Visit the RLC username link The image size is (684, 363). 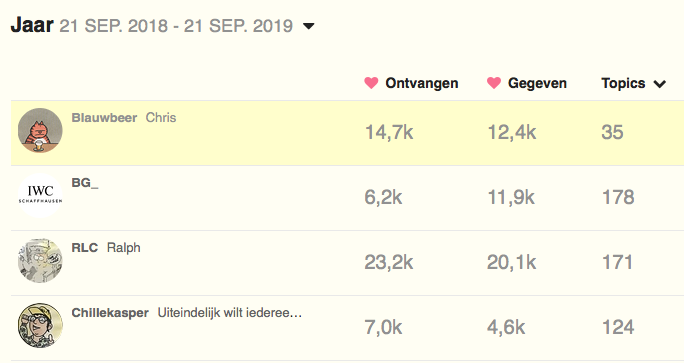85,248
